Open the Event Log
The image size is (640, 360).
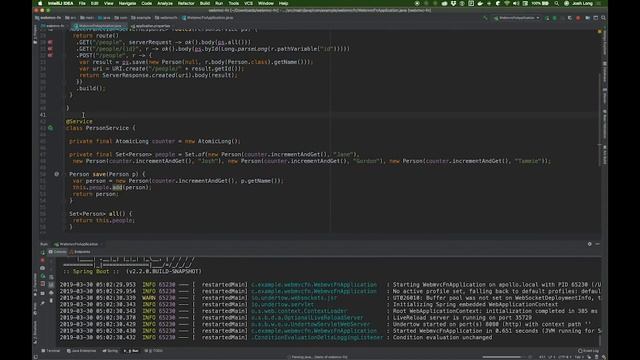pos(588,351)
